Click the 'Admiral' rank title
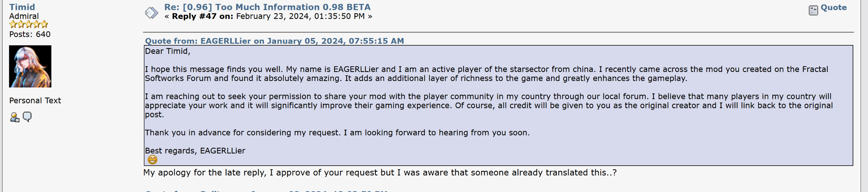 pyautogui.click(x=24, y=16)
